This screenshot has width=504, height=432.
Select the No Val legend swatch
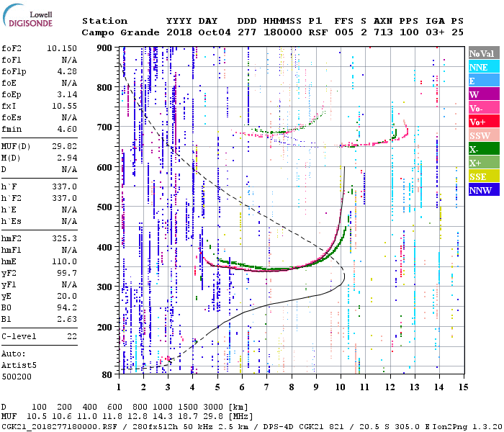[484, 53]
